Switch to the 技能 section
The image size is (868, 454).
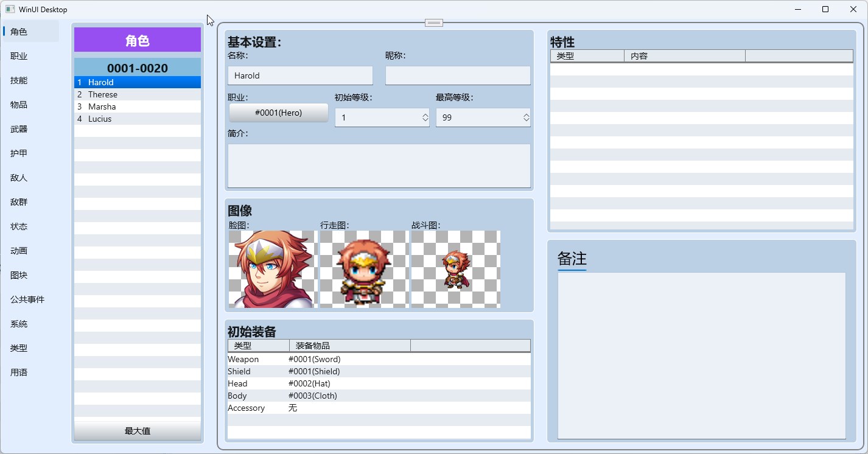30,80
